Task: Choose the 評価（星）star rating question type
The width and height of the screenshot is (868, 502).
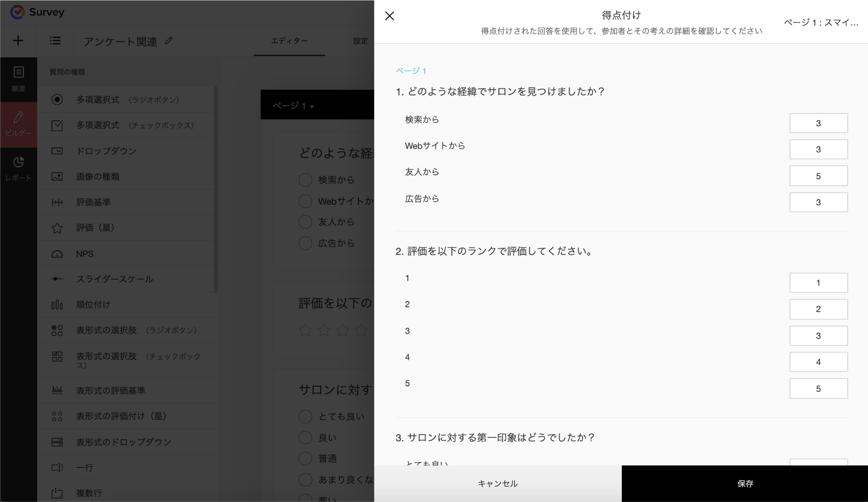Action: tap(95, 227)
